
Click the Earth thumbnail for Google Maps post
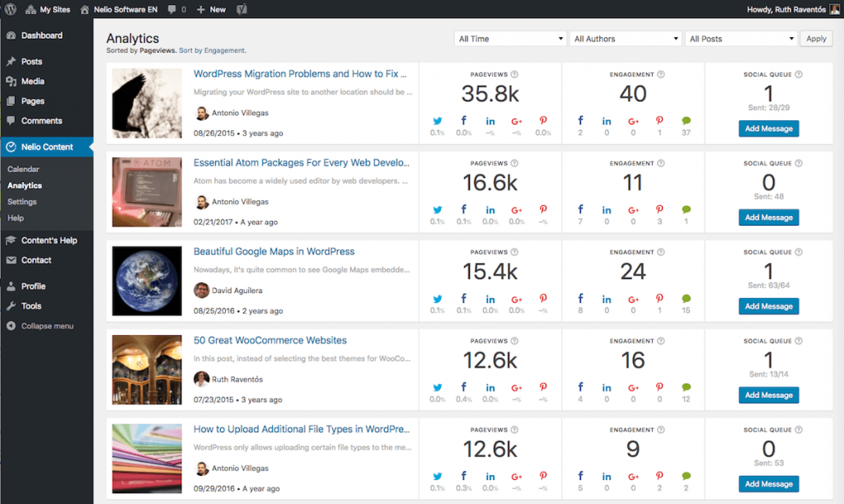147,275
